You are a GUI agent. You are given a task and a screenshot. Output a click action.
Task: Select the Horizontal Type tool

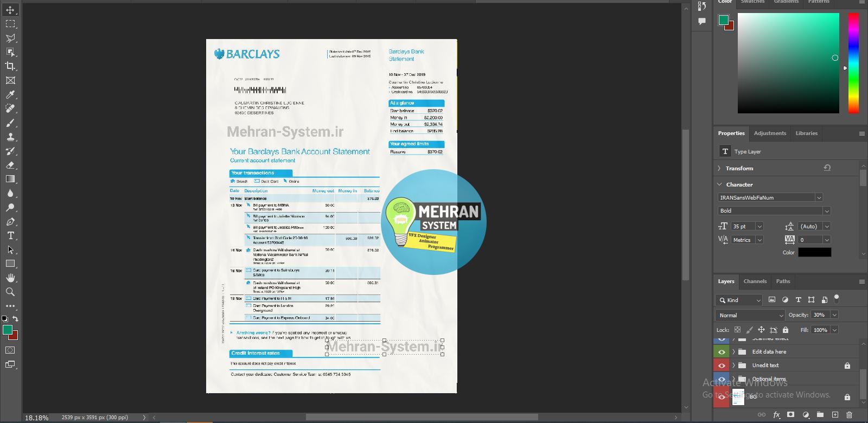(10, 235)
